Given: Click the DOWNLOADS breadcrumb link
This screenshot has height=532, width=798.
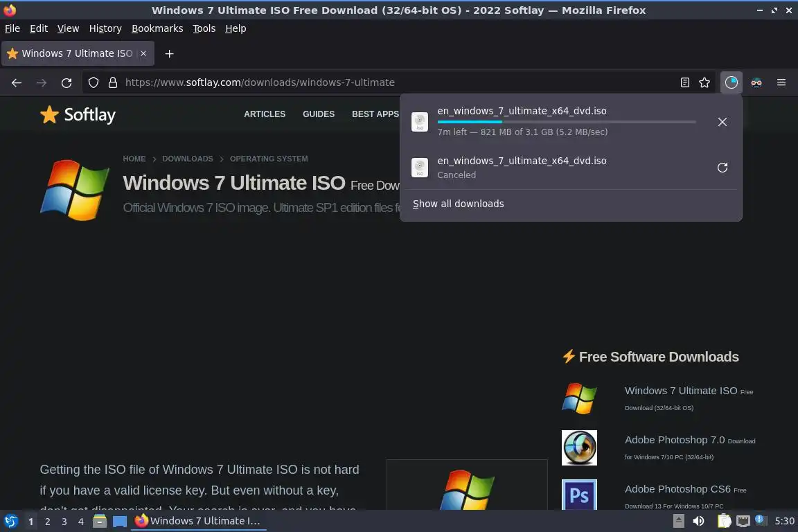Looking at the screenshot, I should coord(188,159).
